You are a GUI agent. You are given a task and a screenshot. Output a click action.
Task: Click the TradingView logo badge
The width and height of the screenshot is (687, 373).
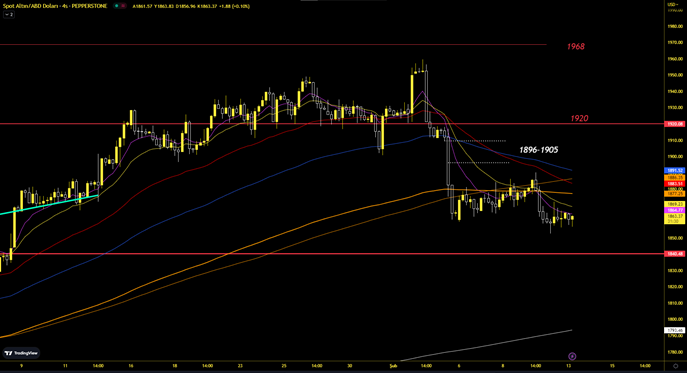click(21, 353)
